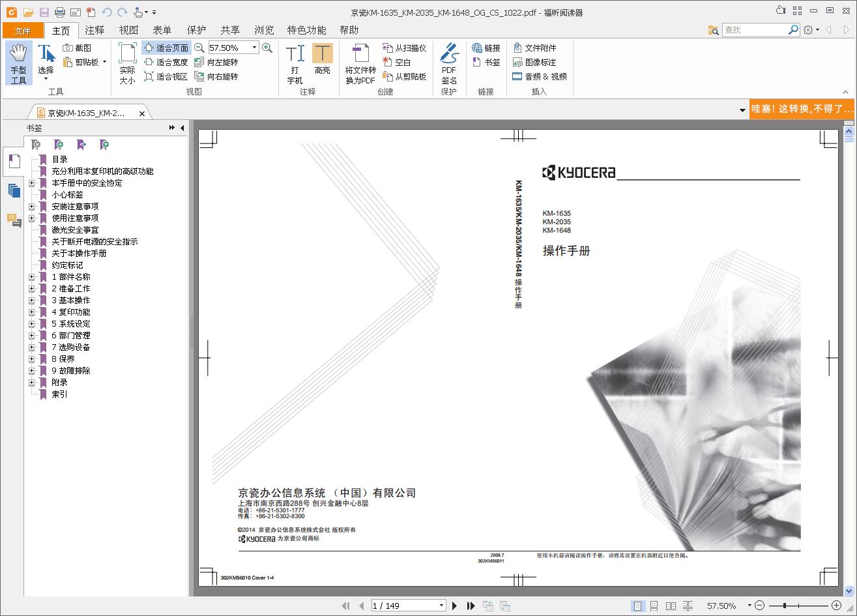Screen dimensions: 857x616
Task: Expand the '5 系统设定' bookmark
Action: coord(31,324)
